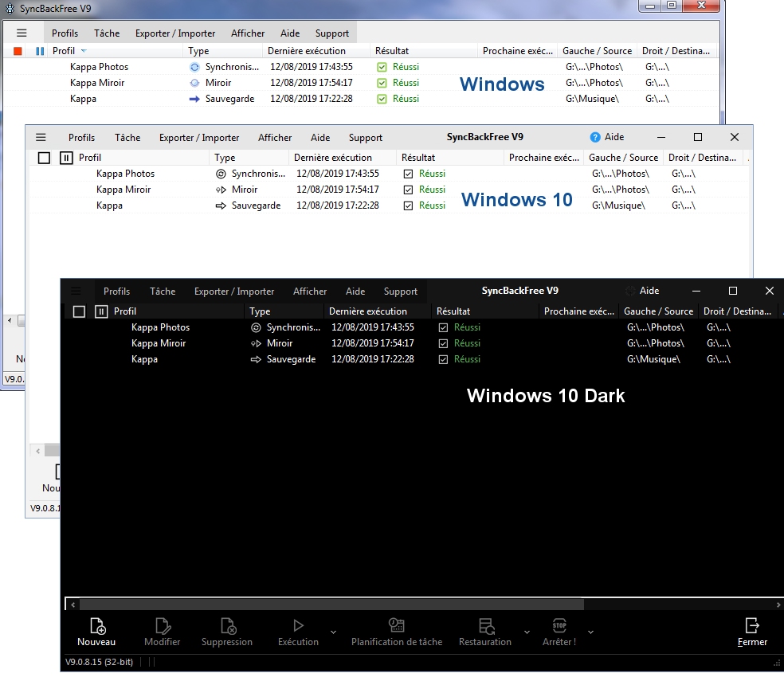784x677 pixels.
Task: Click the Restauration icon in dark toolbar
Action: coord(486,625)
